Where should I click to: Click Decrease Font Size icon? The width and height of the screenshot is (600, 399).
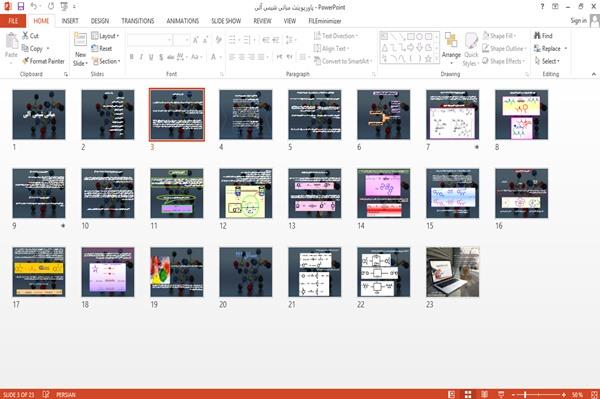pyautogui.click(x=206, y=40)
